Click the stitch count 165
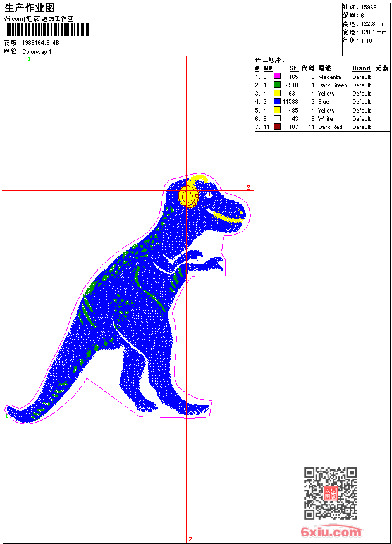This screenshot has width=392, height=544. (293, 77)
